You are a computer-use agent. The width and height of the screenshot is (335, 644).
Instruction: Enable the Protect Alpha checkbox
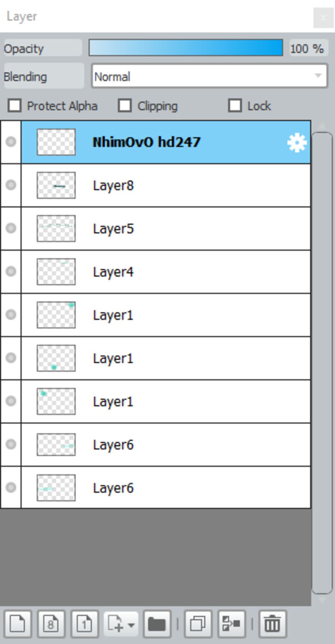[x=15, y=106]
